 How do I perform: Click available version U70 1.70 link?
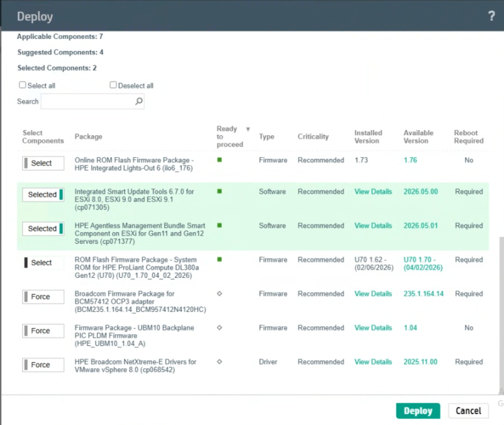423,263
